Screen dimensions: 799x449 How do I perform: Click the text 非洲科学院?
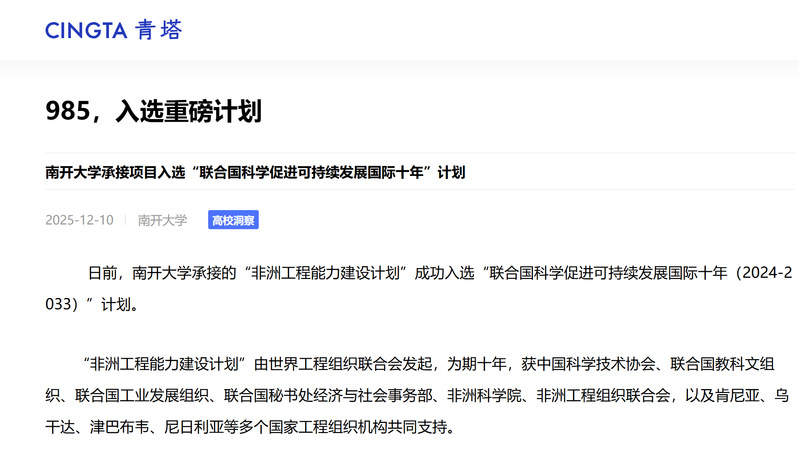click(x=486, y=395)
